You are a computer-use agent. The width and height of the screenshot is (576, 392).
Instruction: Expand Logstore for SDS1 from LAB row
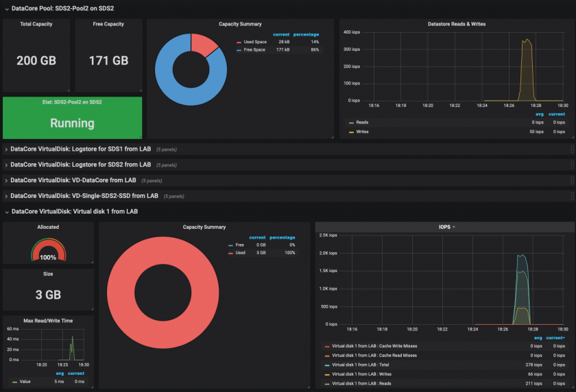(x=80, y=149)
